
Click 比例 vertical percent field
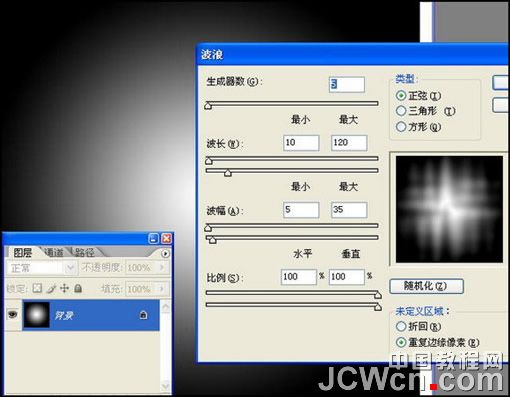347,277
